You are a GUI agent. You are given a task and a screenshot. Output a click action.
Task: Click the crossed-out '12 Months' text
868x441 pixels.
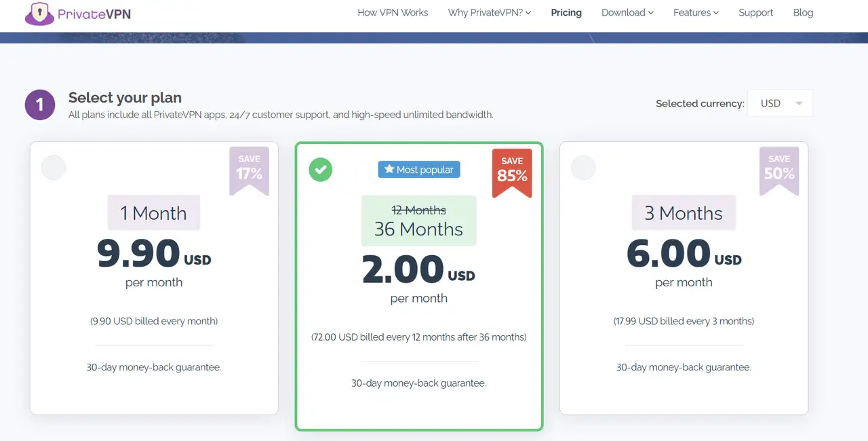pyautogui.click(x=419, y=210)
